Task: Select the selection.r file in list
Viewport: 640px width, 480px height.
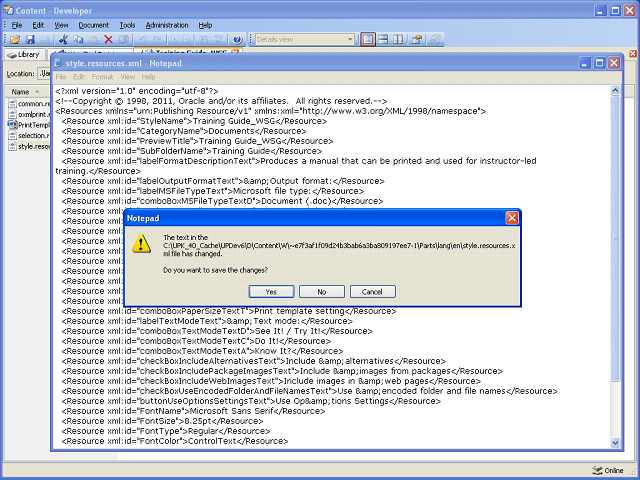Action: point(29,136)
